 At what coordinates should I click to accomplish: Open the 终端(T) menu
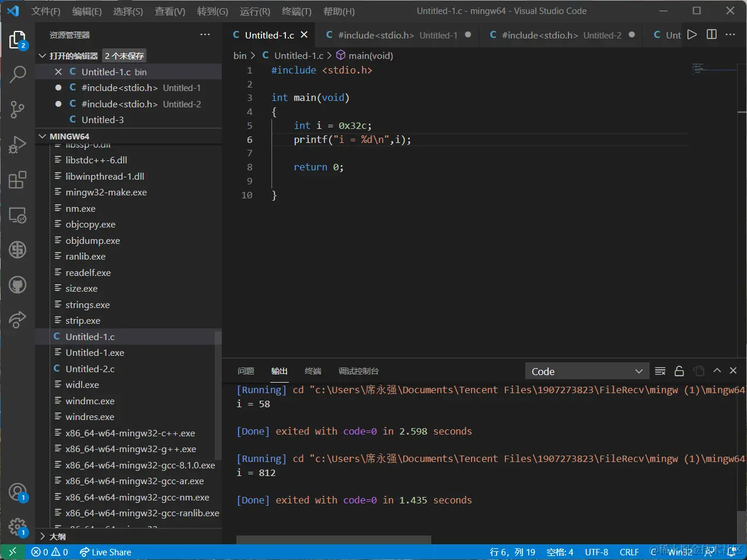click(296, 11)
